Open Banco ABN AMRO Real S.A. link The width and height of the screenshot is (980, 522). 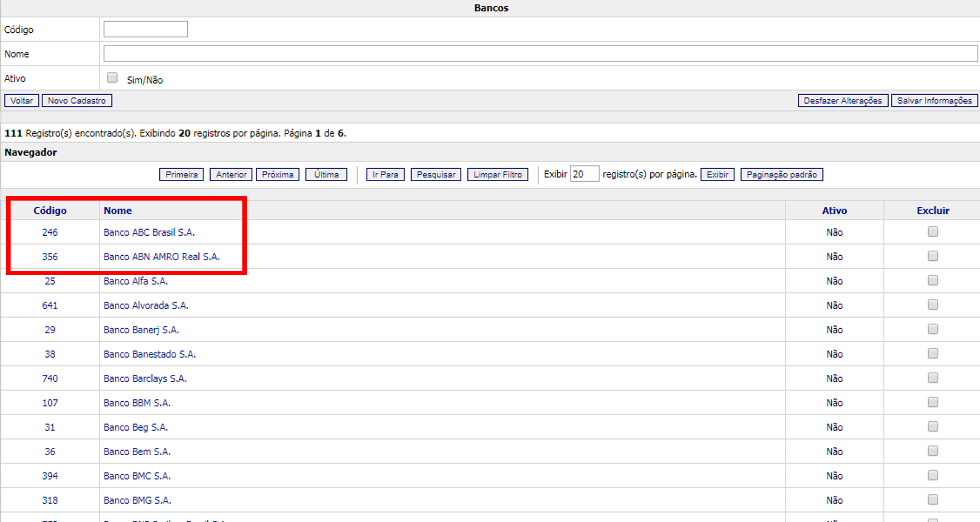[162, 257]
